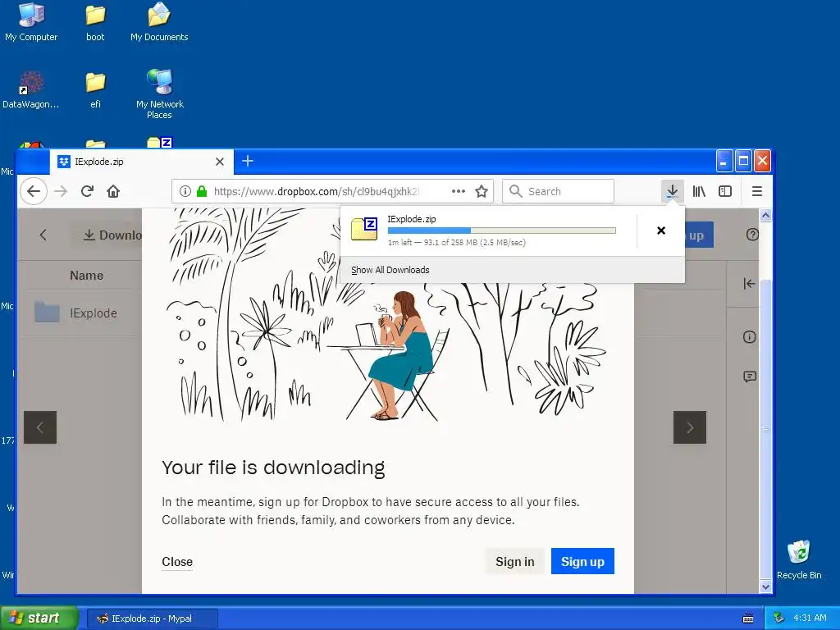Show site information icon in address bar
The height and width of the screenshot is (630, 840).
point(185,191)
